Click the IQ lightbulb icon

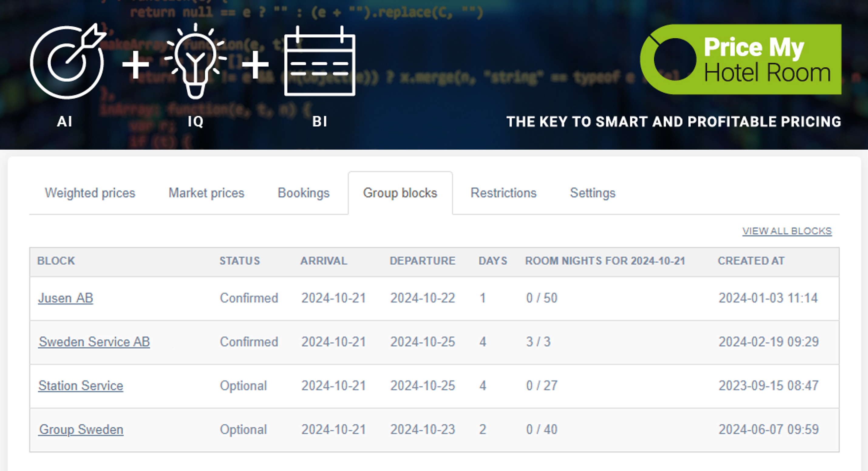(195, 62)
